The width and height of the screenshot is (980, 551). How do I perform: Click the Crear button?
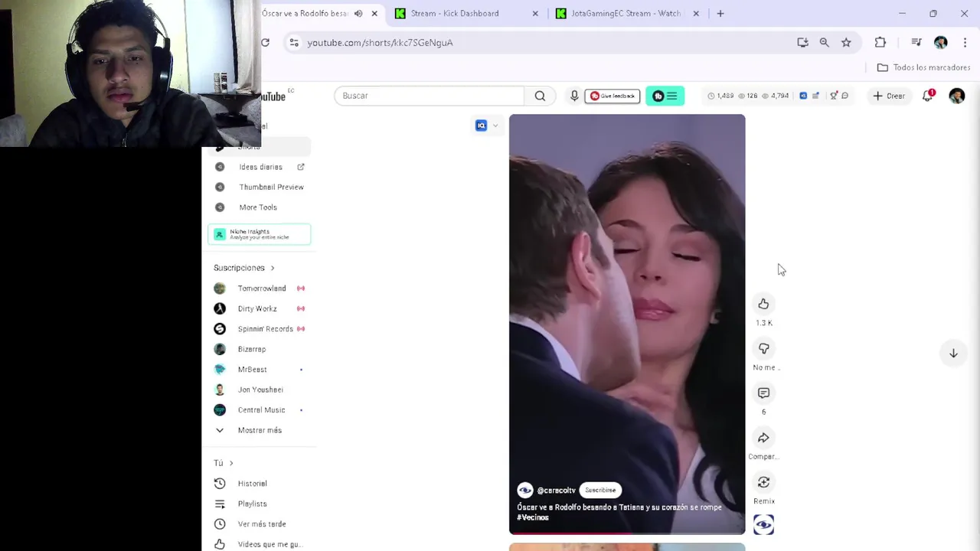[x=889, y=96]
